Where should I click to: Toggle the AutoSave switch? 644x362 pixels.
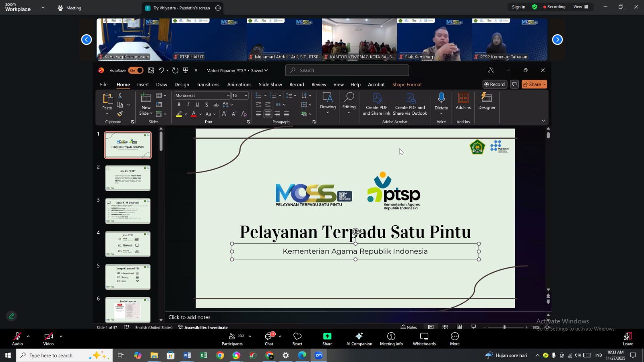tap(136, 70)
